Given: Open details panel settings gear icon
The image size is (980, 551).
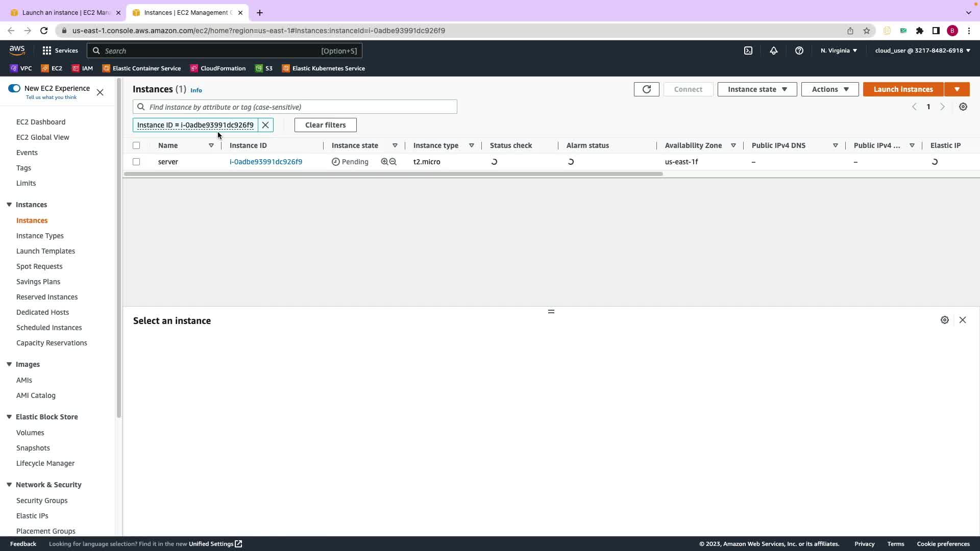Looking at the screenshot, I should coord(944,320).
